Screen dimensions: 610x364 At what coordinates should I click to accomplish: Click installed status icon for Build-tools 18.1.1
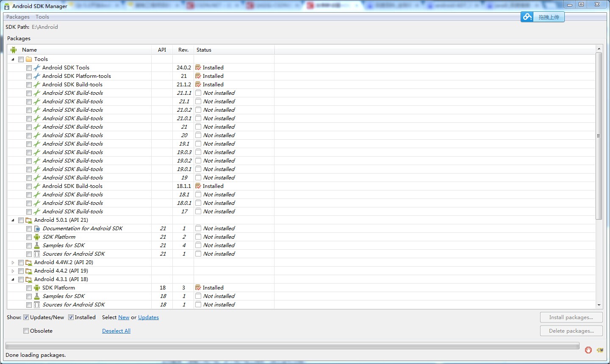point(198,186)
